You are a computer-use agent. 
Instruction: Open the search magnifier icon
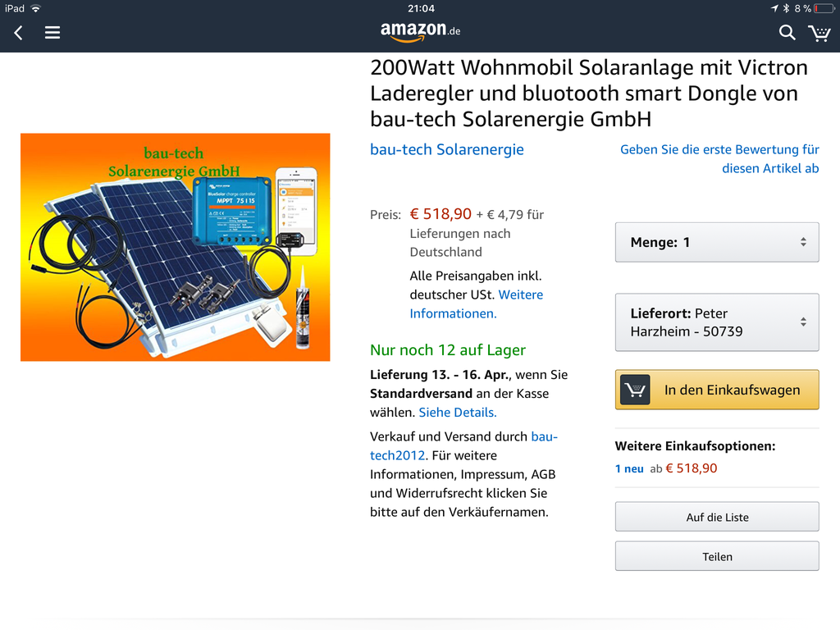[x=787, y=33]
